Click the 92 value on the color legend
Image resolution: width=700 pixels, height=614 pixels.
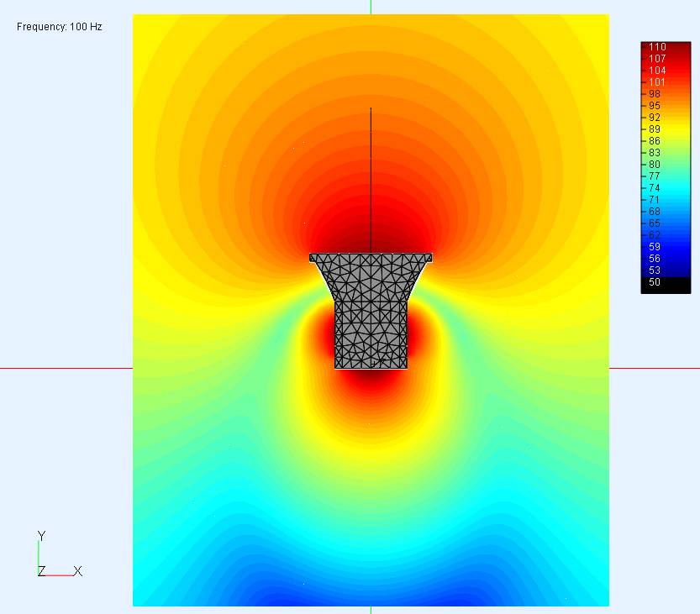655,118
